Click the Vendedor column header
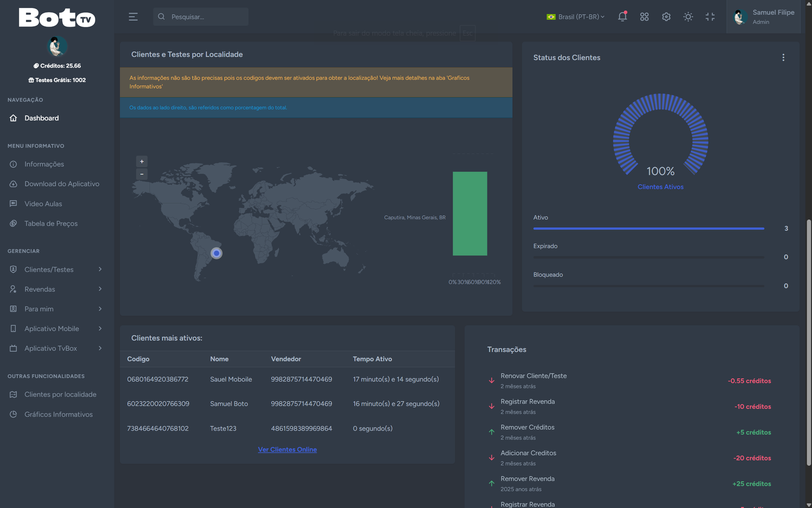Screen dimensions: 812x508 (x=286, y=359)
